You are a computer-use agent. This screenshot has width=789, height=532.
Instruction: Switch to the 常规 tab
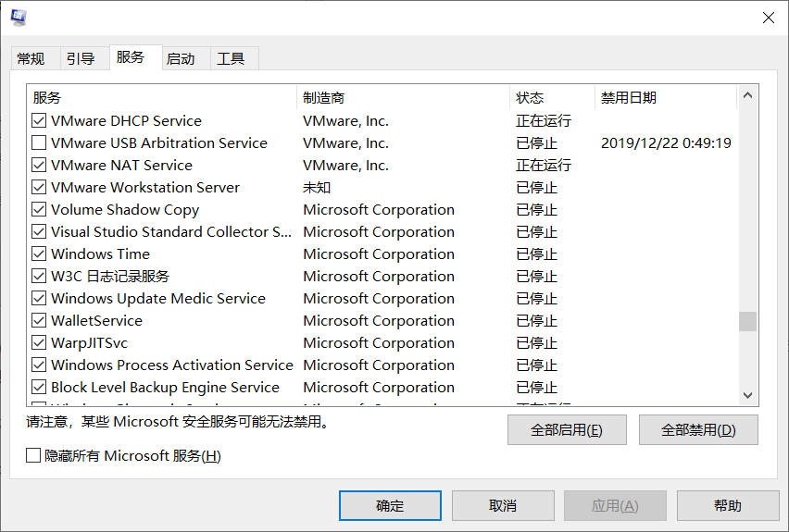[x=31, y=59]
